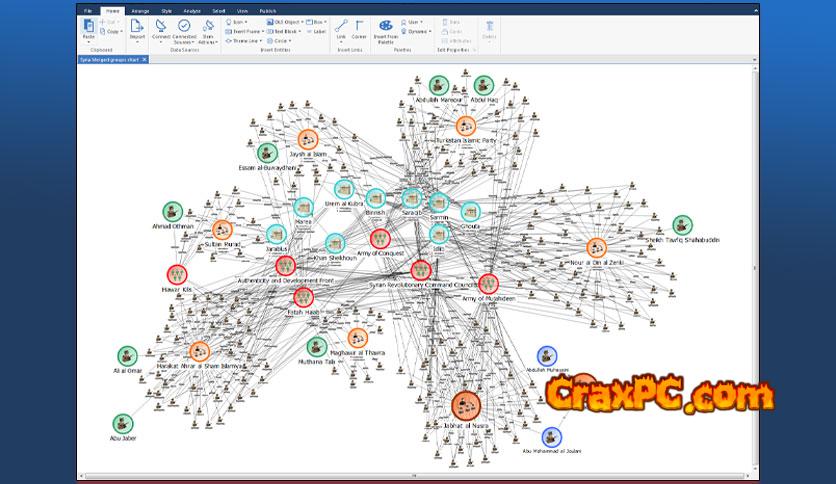Select the Khan Sheikhoun location node
Screen dimensions: 836x484
[335, 244]
